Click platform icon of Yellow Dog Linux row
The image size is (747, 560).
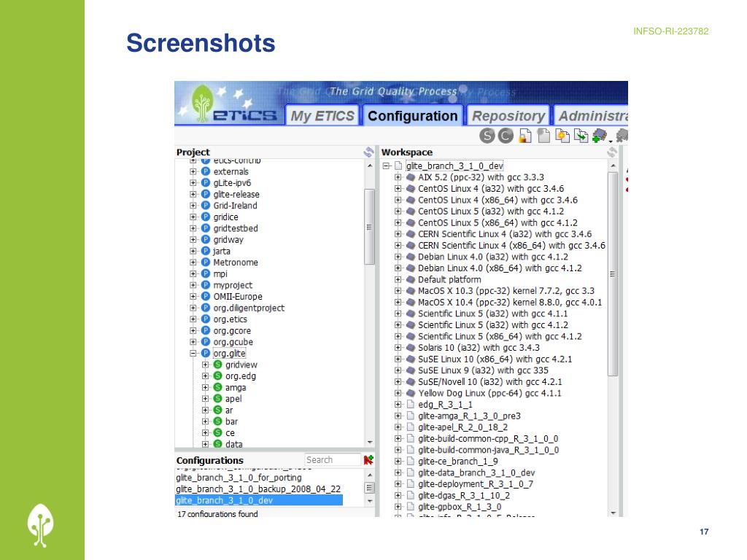pos(410,393)
